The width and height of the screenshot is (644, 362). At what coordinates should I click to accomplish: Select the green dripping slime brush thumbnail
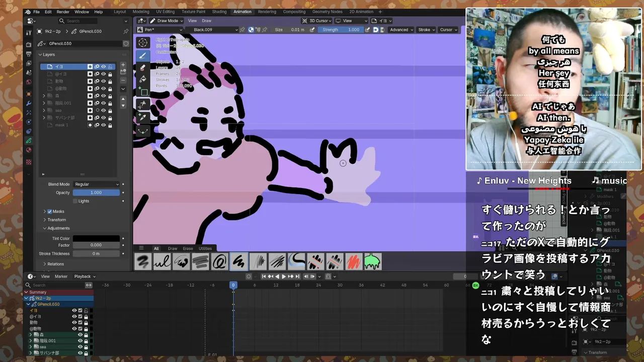pos(373,261)
